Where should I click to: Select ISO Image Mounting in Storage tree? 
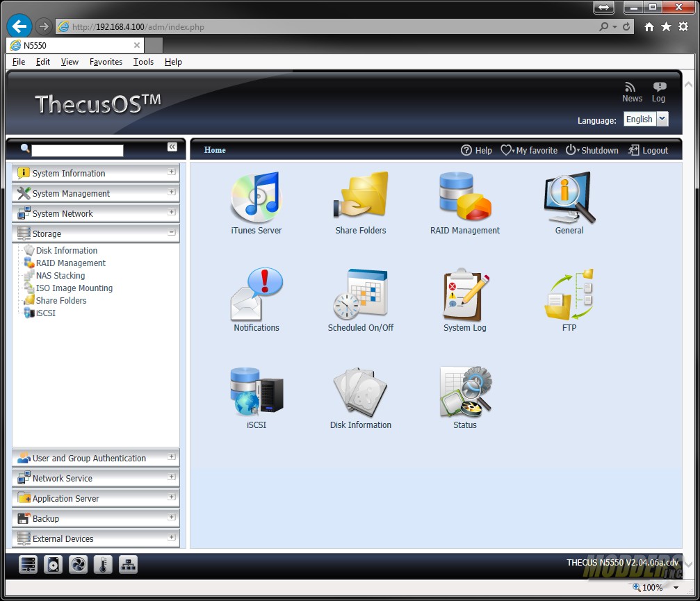coord(74,288)
